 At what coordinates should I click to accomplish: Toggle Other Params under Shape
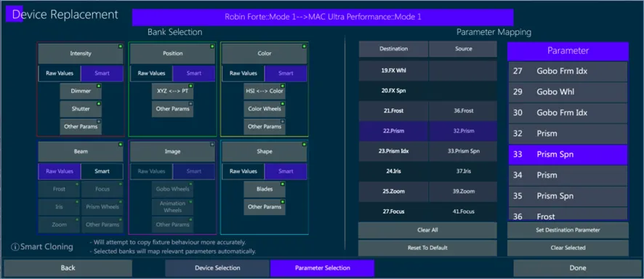(265, 207)
